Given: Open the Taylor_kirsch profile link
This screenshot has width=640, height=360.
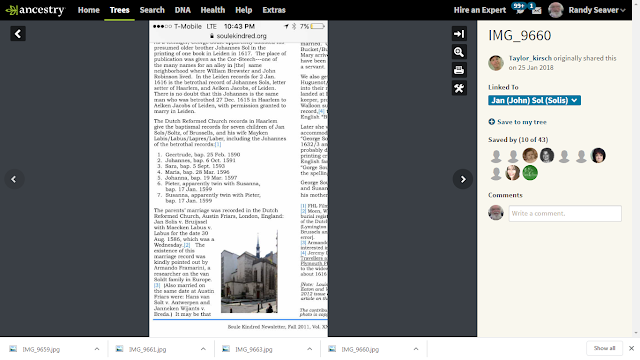Looking at the screenshot, I should click(x=530, y=58).
